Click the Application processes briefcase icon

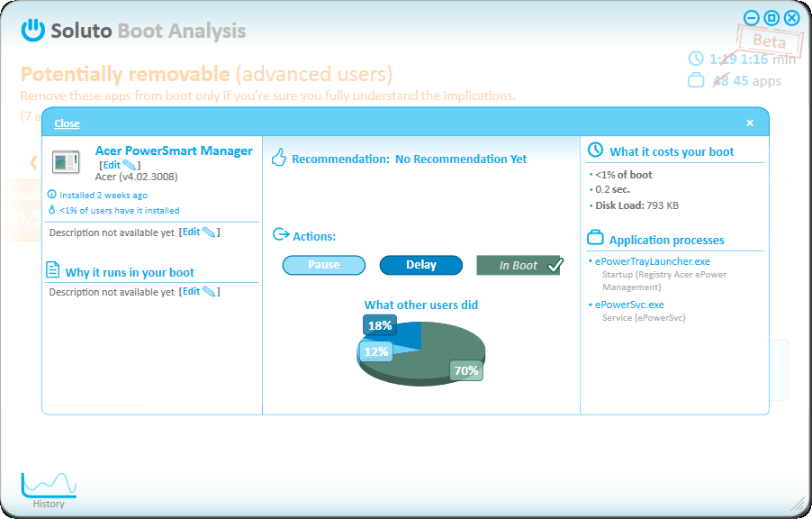coord(596,238)
